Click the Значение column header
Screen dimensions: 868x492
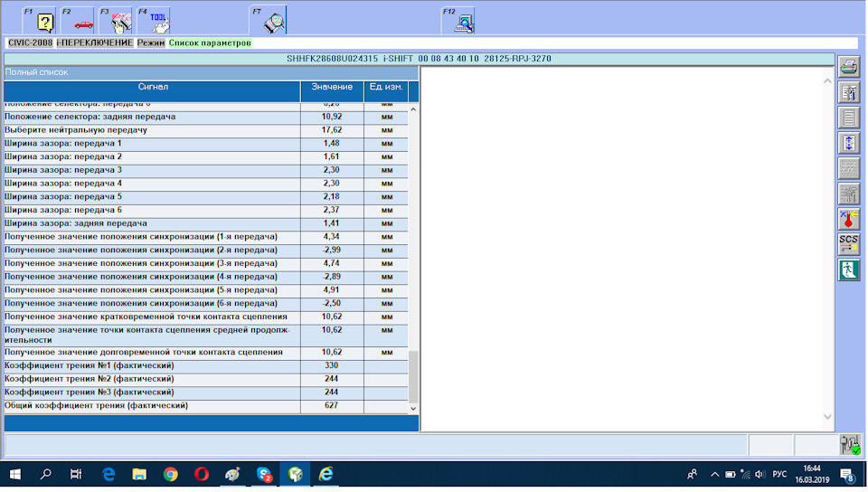pos(332,91)
